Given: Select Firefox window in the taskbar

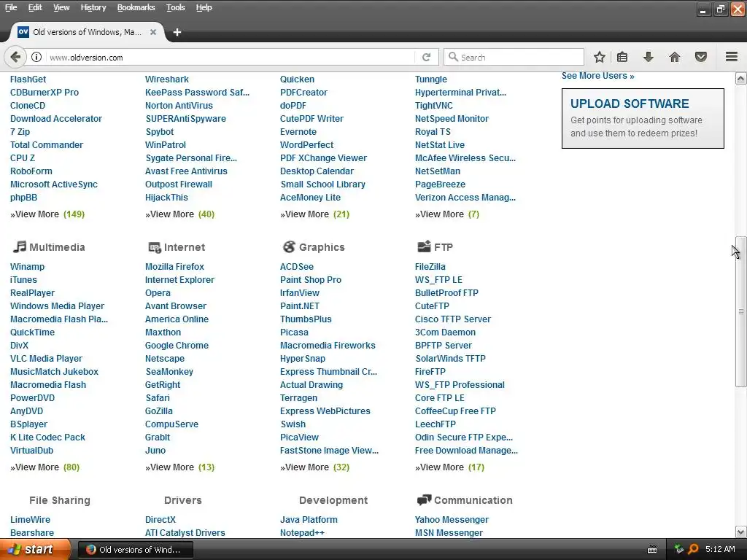Looking at the screenshot, I should tap(135, 550).
